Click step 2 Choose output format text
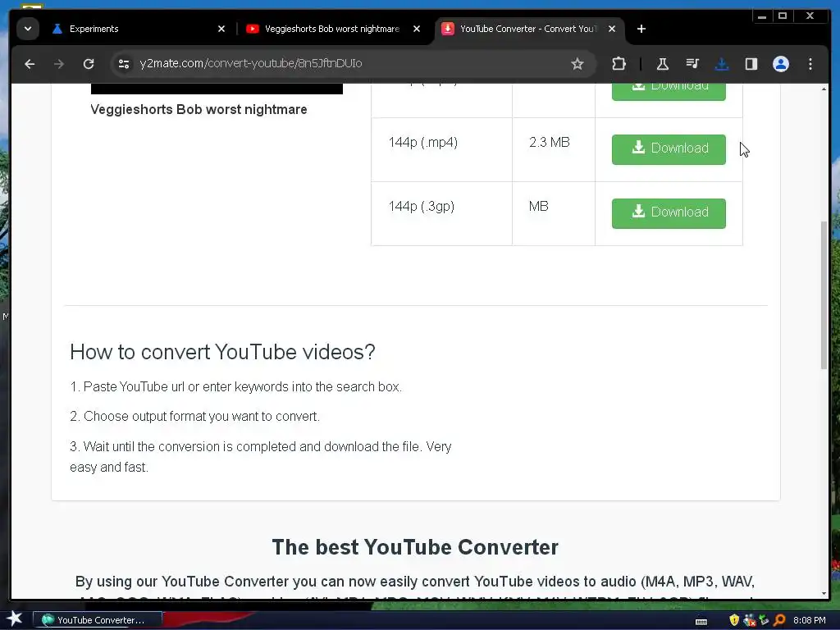 point(194,416)
